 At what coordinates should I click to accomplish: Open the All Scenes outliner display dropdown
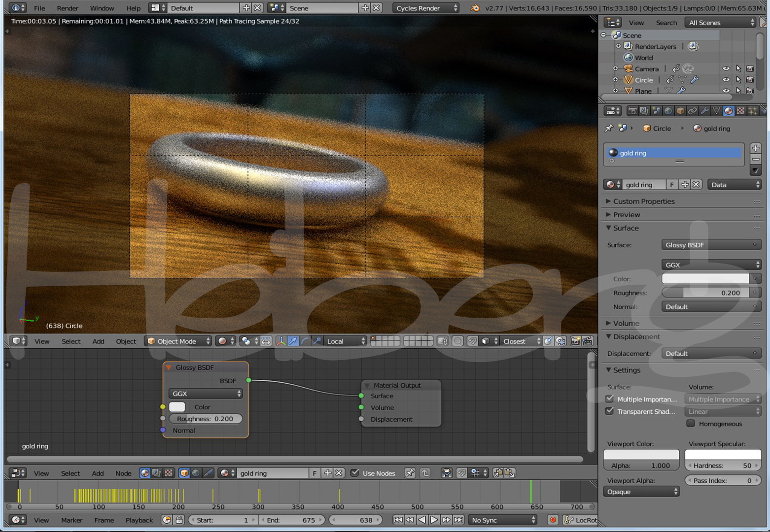point(720,23)
